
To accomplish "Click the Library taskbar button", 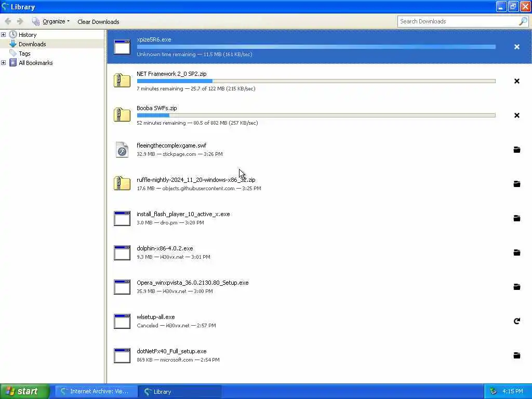I will (180, 392).
